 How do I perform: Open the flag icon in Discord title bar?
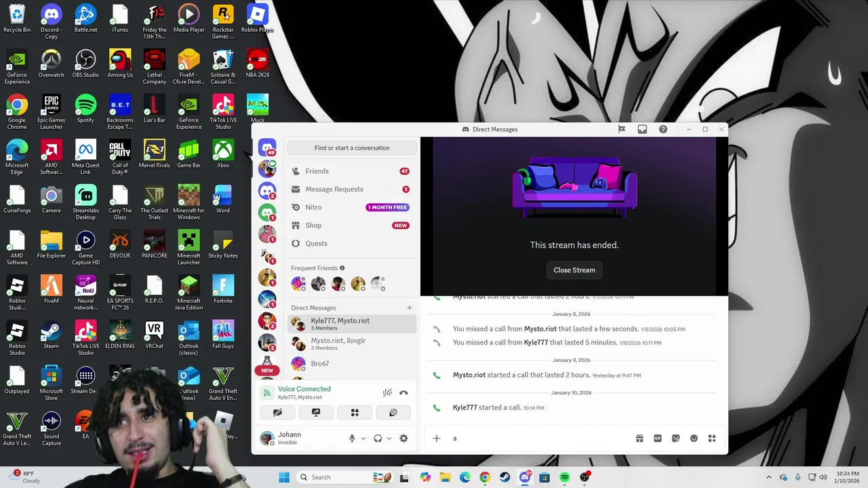621,129
